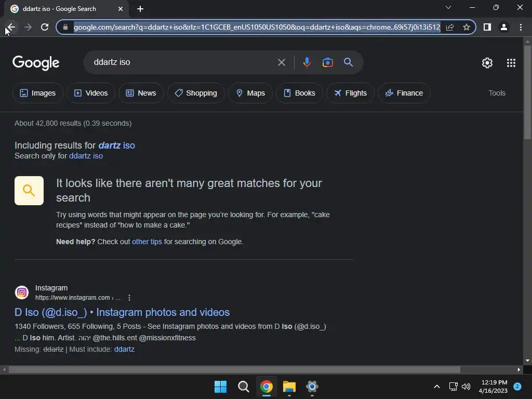The image size is (532, 399).
Task: Go back using the browser back arrow
Action: point(11,27)
